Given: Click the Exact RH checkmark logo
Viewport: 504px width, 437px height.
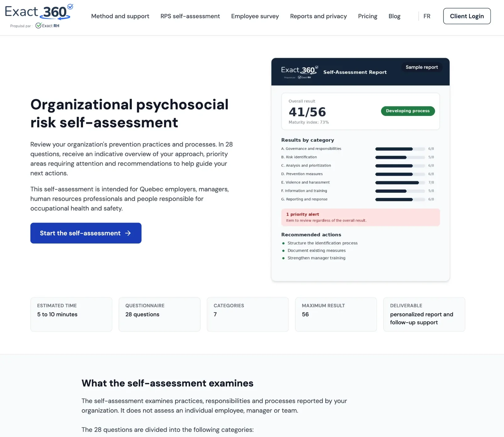Looking at the screenshot, I should pos(47,26).
